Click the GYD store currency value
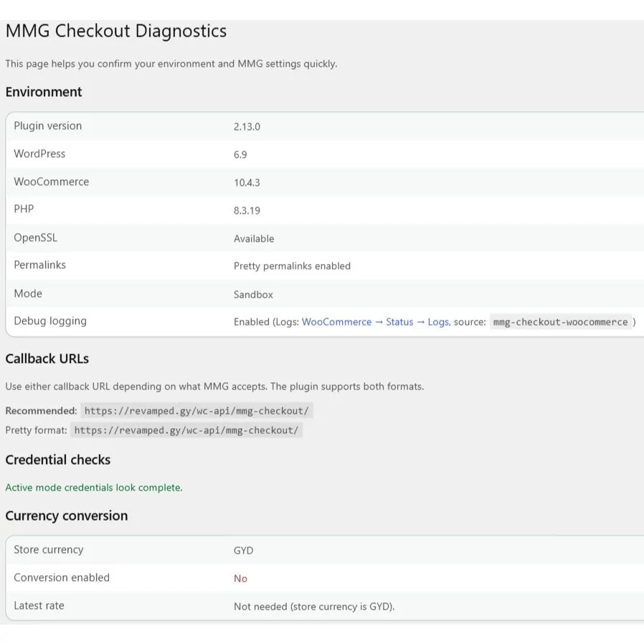Image resolution: width=644 pixels, height=644 pixels. [243, 551]
